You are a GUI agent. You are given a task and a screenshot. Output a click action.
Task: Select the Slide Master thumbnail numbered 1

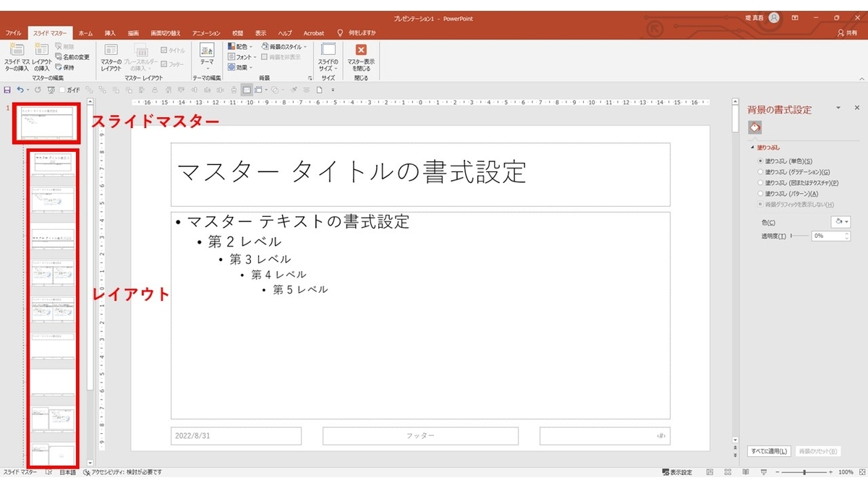47,124
